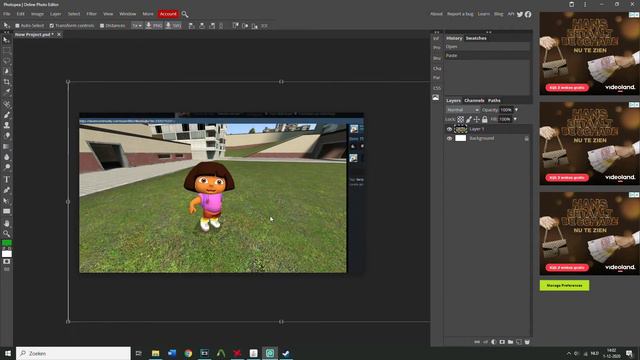Pick the white background color swatch

click(7, 254)
